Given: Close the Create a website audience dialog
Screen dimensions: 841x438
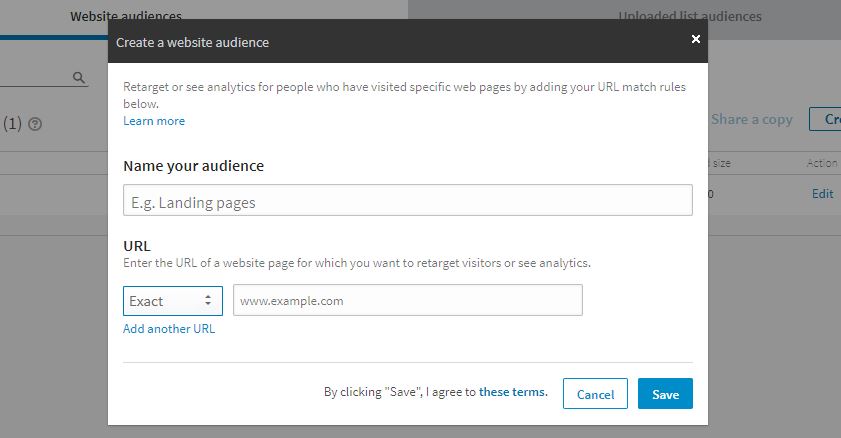Looking at the screenshot, I should point(696,39).
